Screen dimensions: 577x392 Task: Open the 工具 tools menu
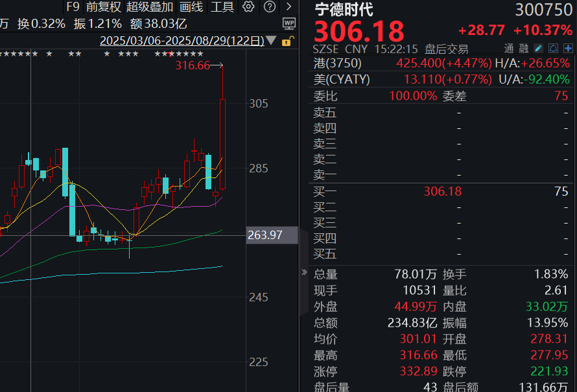(x=222, y=6)
